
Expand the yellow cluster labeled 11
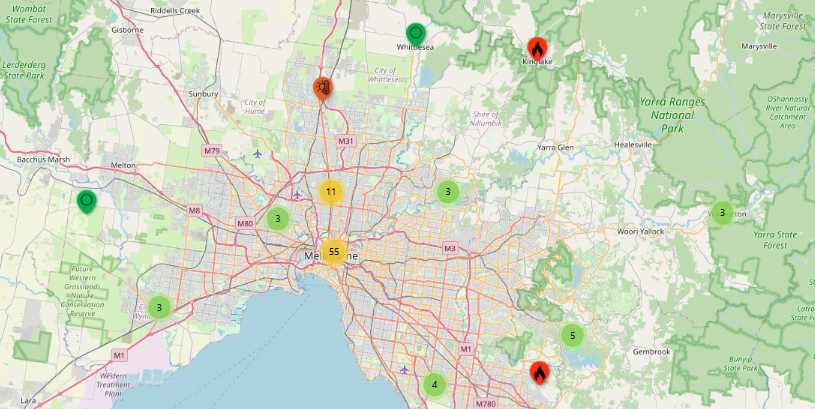[330, 191]
